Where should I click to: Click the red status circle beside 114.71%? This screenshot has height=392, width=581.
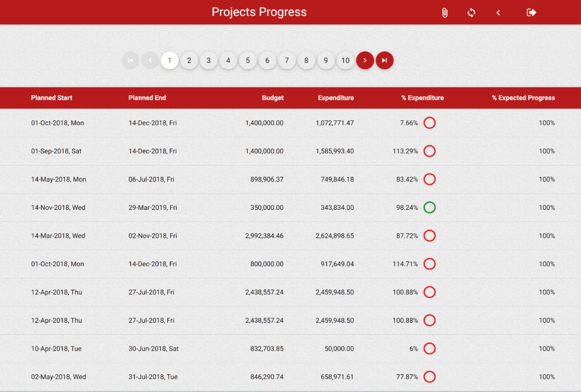(x=430, y=264)
